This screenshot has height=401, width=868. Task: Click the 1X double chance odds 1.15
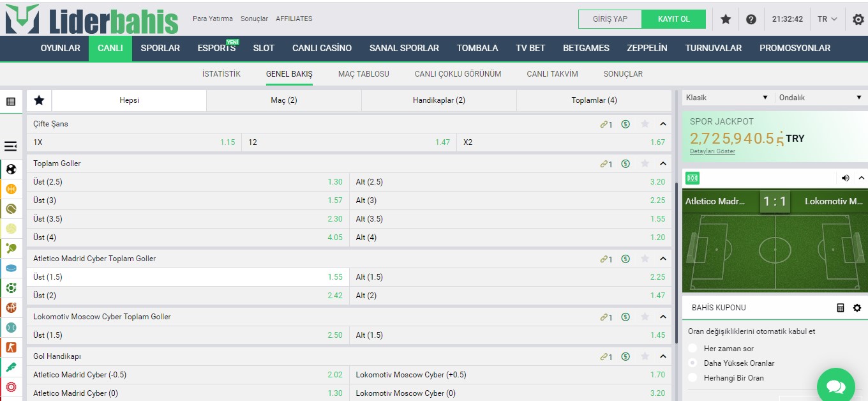(134, 142)
